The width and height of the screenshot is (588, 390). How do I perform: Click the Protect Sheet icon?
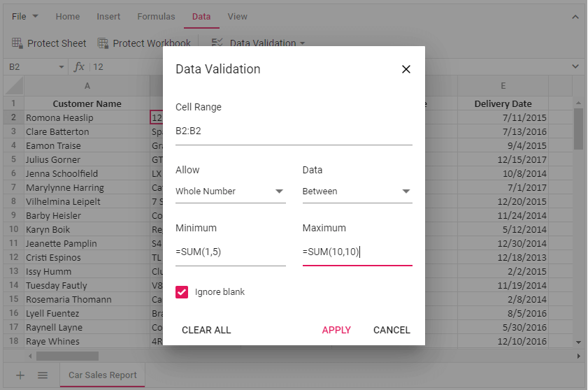coord(17,43)
